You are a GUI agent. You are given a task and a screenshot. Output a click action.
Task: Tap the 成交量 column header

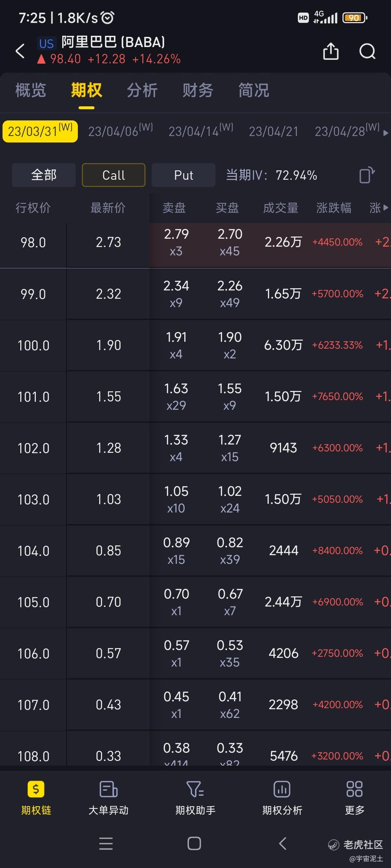(x=281, y=208)
